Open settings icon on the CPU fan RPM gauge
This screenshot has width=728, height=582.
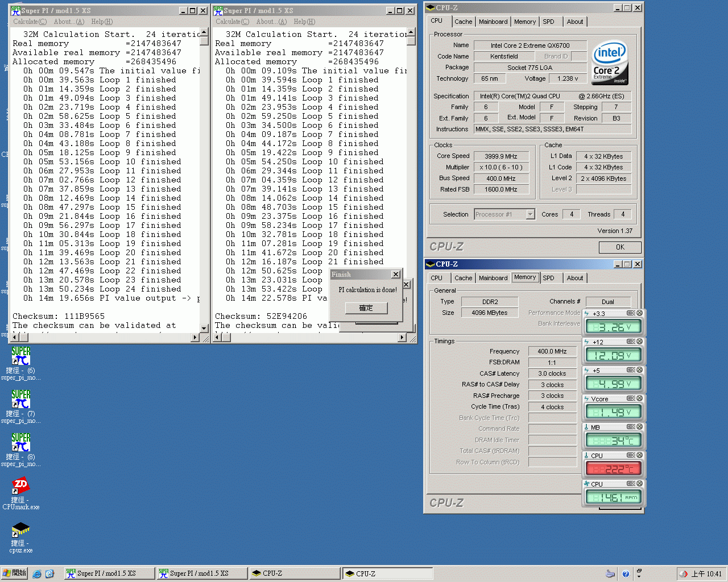click(x=631, y=484)
